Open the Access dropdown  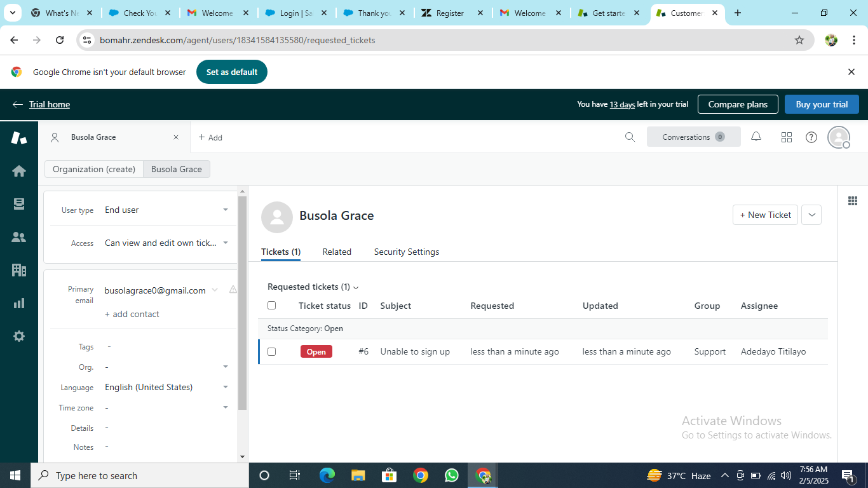click(x=166, y=243)
